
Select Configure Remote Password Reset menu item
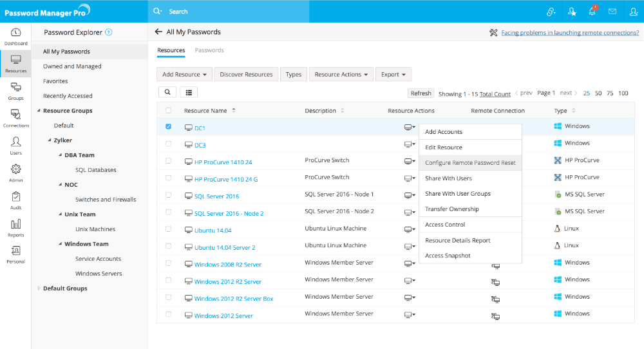(x=470, y=163)
